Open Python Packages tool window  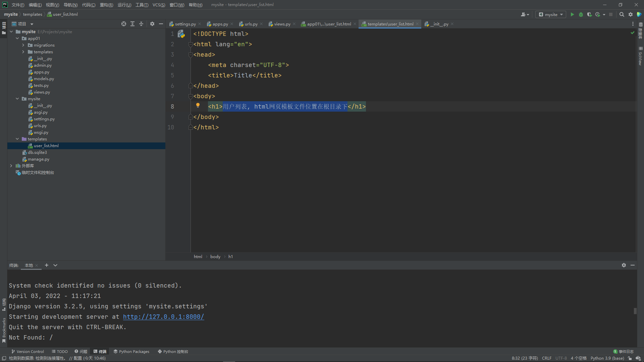tap(131, 352)
